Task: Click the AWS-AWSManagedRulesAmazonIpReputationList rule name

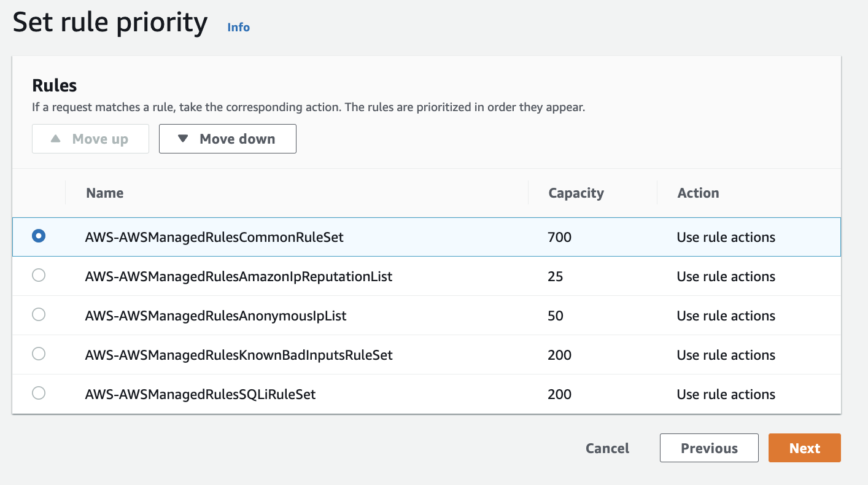Action: point(239,276)
